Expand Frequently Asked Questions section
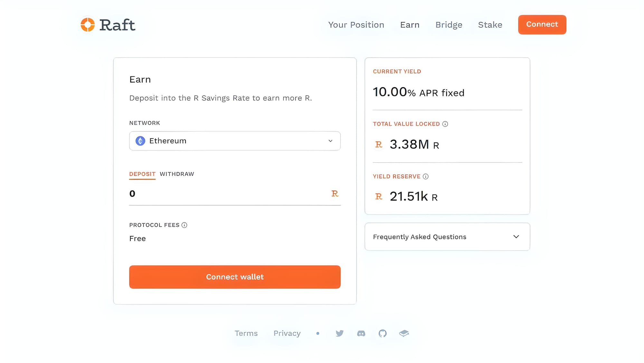 tap(419, 237)
